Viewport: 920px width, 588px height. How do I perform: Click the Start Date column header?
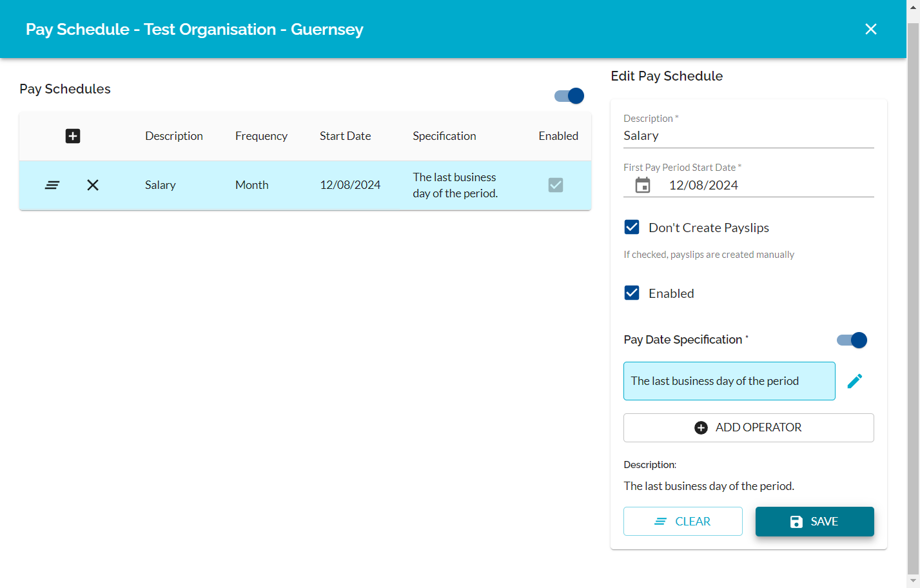point(346,136)
